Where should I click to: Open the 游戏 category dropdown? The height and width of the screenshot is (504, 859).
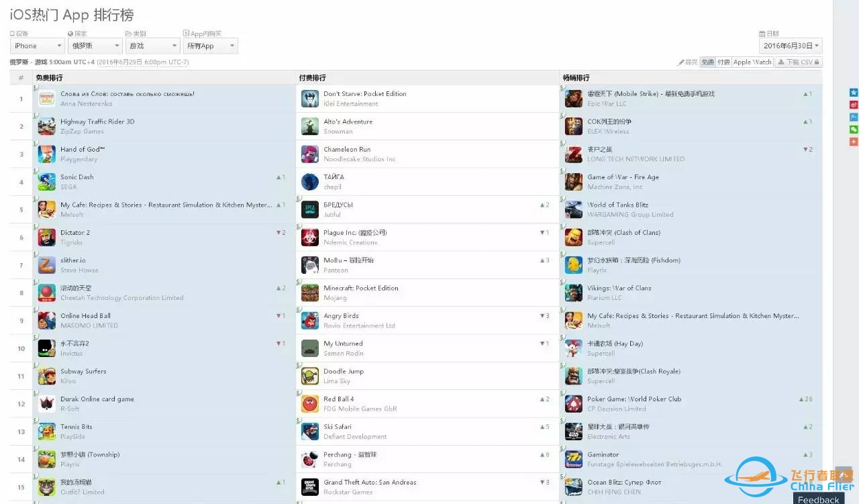click(153, 46)
